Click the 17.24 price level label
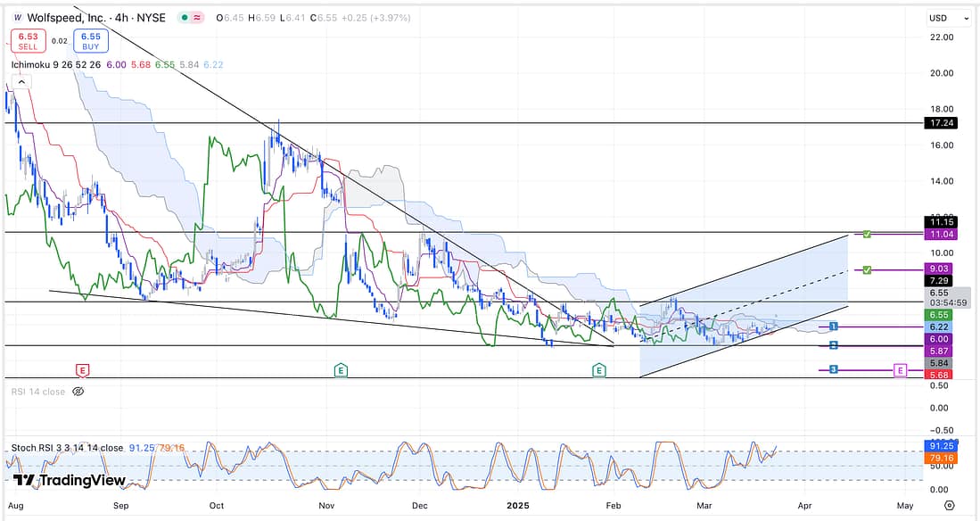 (943, 122)
